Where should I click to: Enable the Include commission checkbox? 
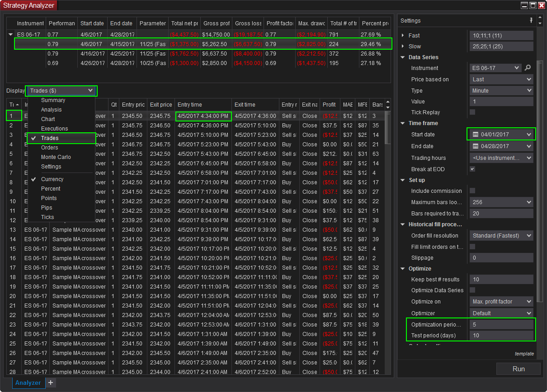(x=472, y=191)
